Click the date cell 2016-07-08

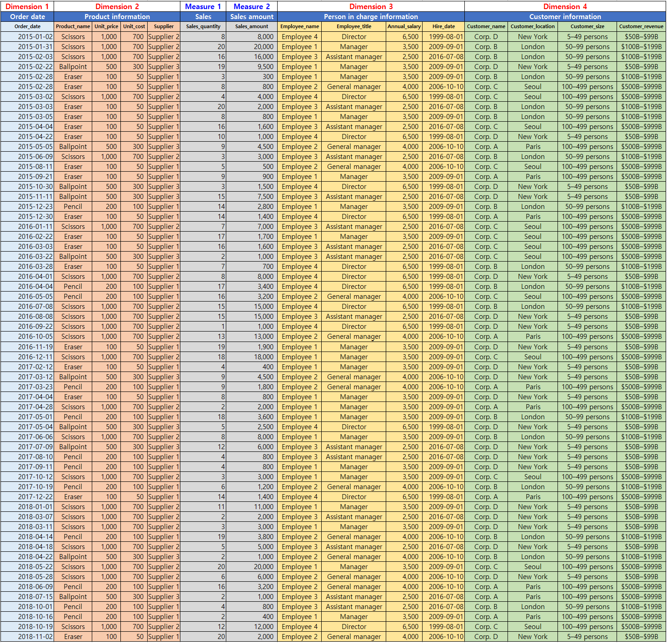pos(27,307)
